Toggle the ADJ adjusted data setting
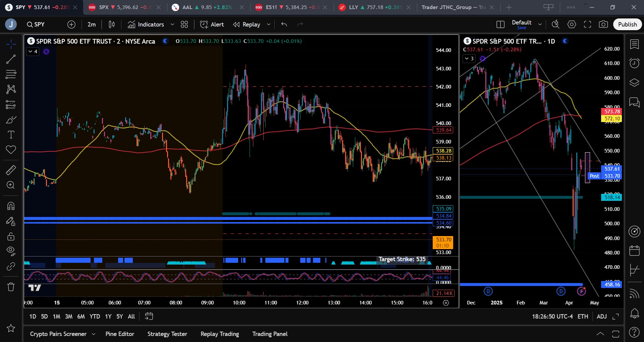 point(601,316)
